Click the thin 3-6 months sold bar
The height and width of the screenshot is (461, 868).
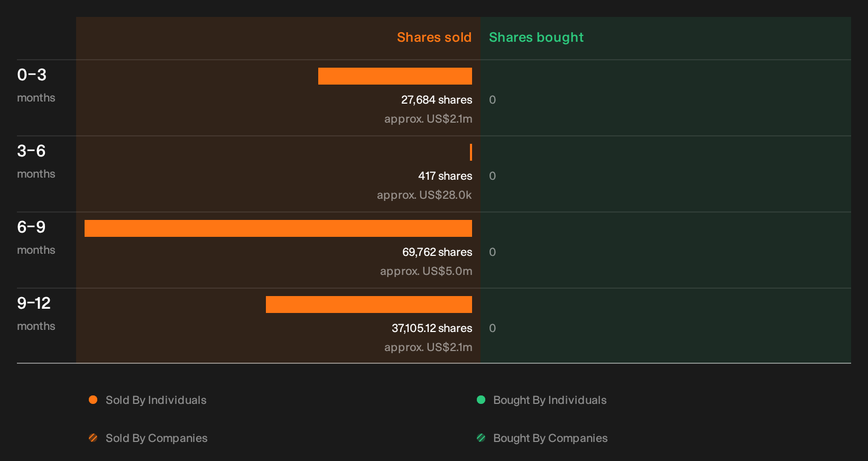pos(470,152)
